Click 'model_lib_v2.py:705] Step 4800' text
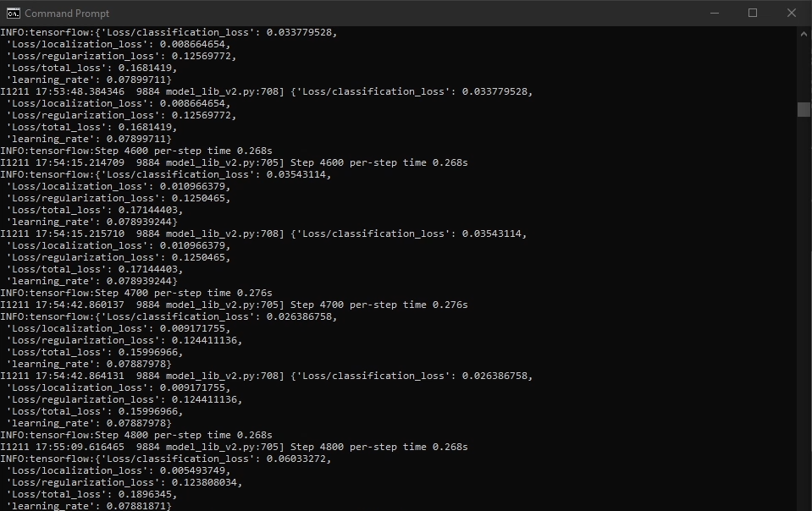The height and width of the screenshot is (511, 812). pyautogui.click(x=255, y=448)
